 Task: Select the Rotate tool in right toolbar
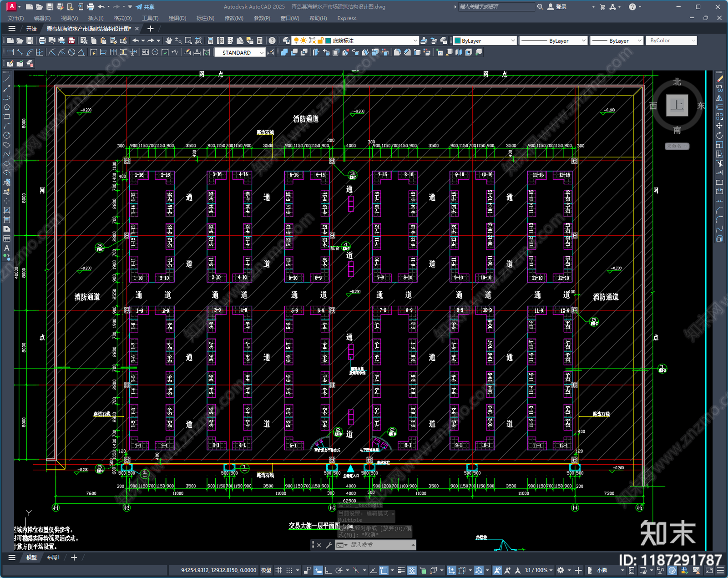[x=719, y=135]
